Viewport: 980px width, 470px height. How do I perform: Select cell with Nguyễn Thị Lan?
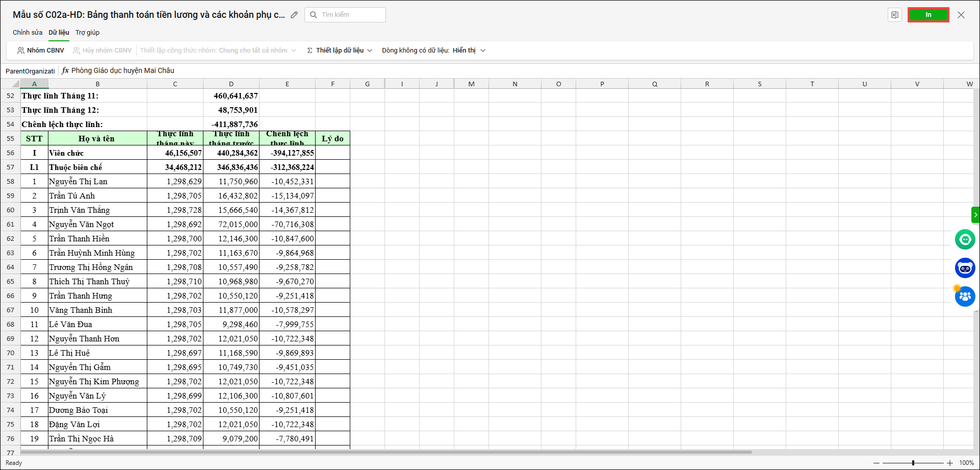(97, 182)
